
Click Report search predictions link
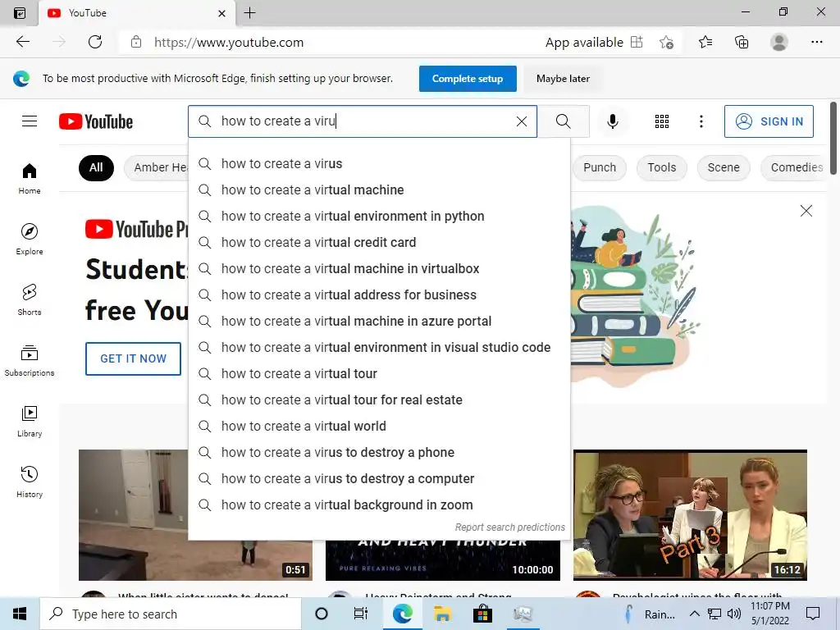tap(510, 527)
